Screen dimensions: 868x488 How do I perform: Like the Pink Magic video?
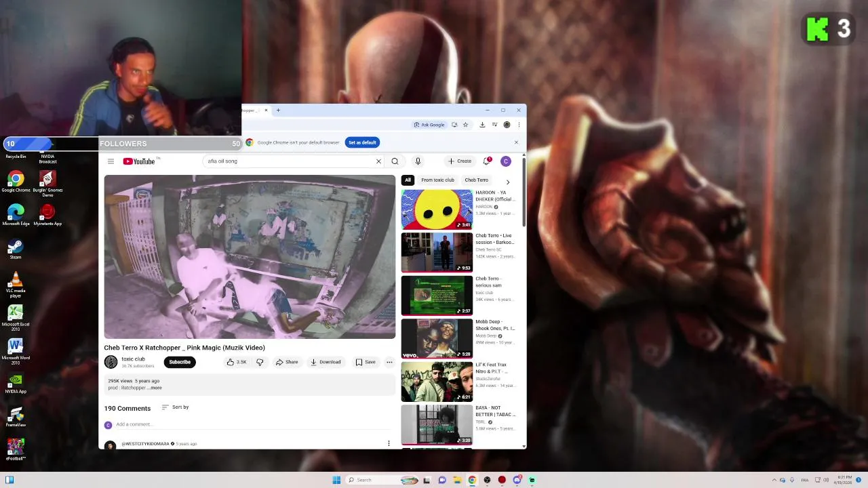[237, 362]
